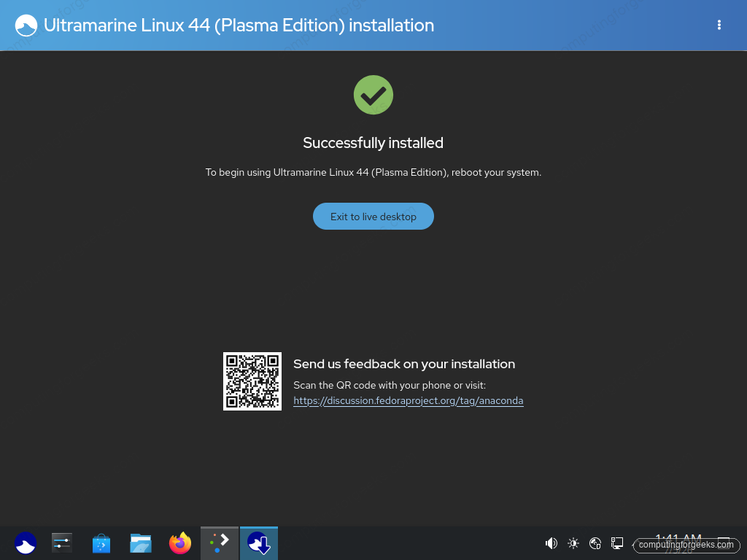Open the installer kebab menu
This screenshot has width=747, height=560.
(x=719, y=26)
